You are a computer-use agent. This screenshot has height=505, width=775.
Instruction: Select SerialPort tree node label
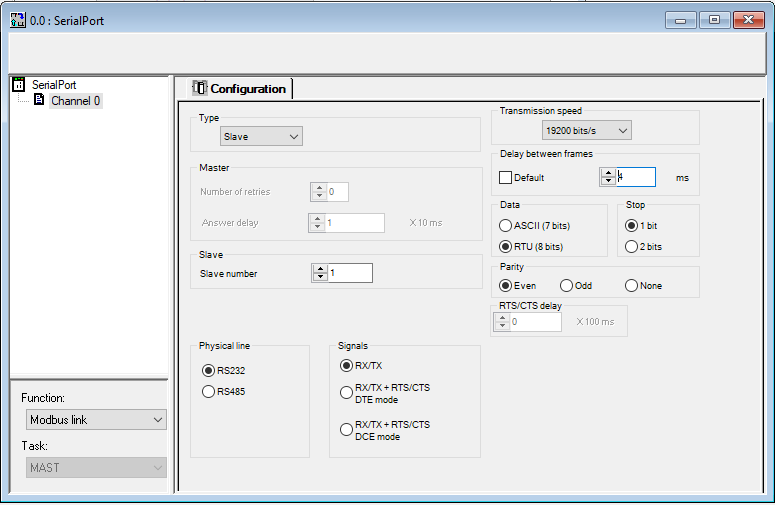54,84
